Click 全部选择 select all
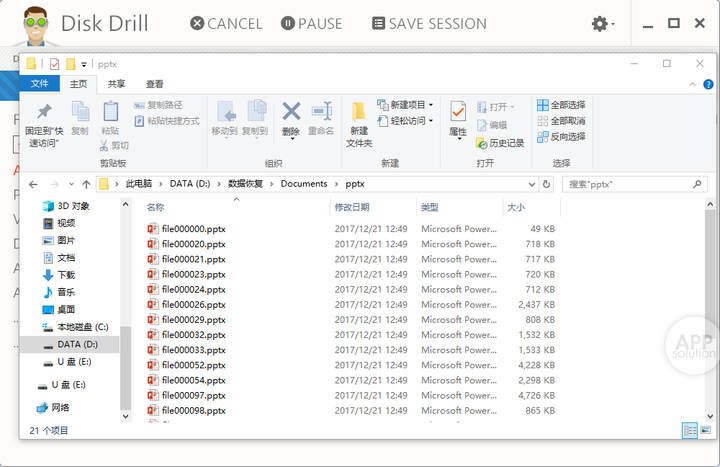 click(x=561, y=105)
